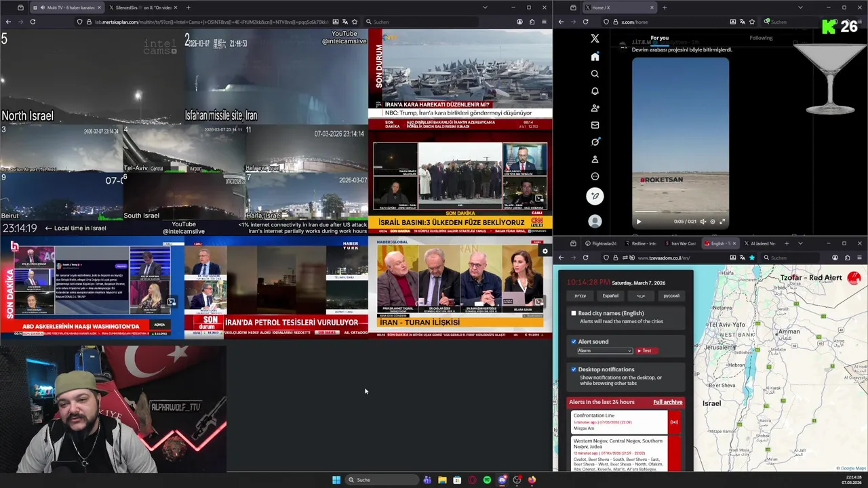Viewport: 868px width, 488px height.
Task: Open new tab in Multi TV browser window
Action: 188,7
